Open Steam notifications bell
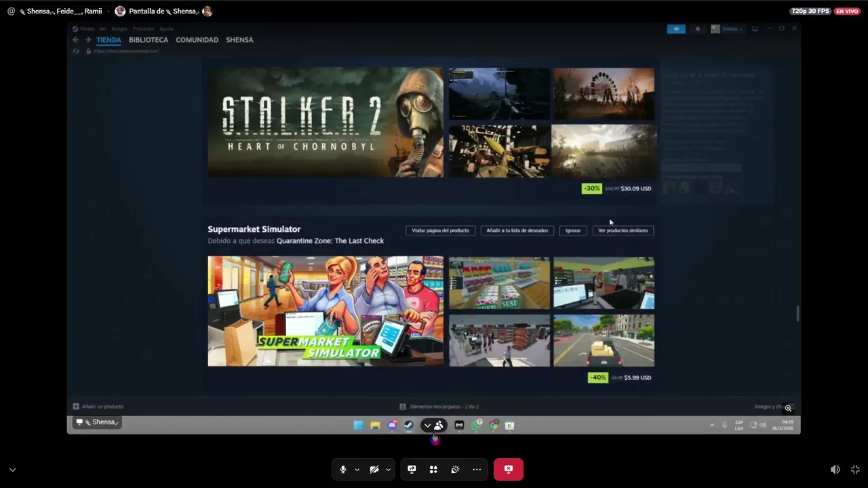 (698, 29)
